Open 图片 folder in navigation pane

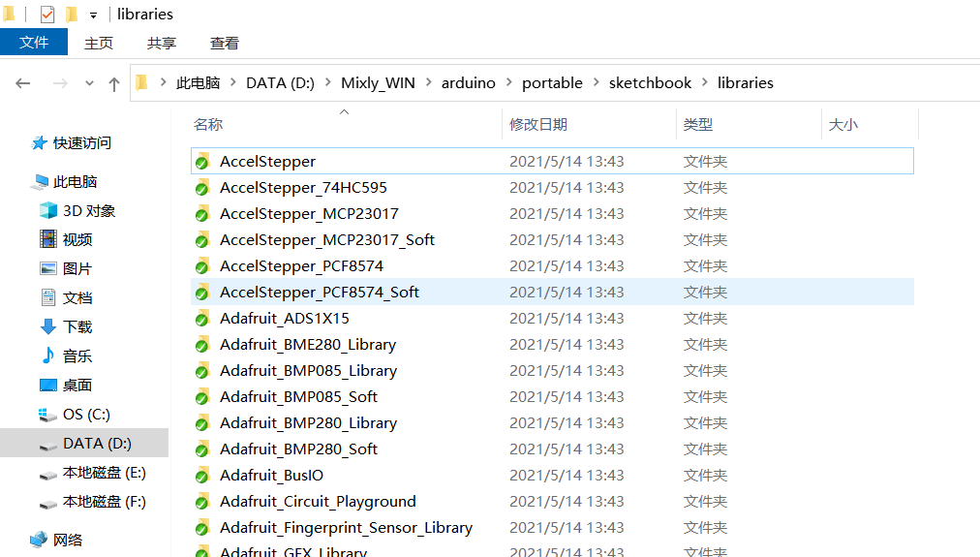pyautogui.click(x=77, y=268)
